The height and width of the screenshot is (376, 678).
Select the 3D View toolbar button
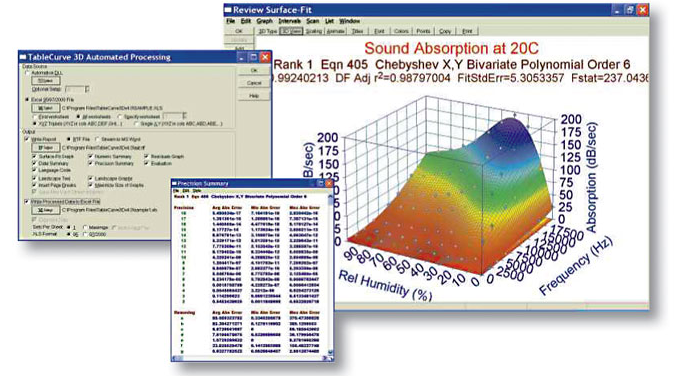click(291, 31)
